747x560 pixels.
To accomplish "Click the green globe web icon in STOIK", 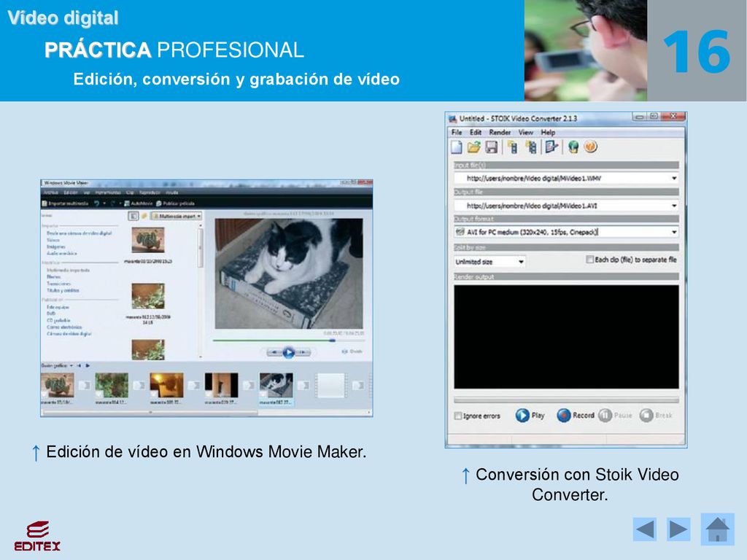I will 573,147.
